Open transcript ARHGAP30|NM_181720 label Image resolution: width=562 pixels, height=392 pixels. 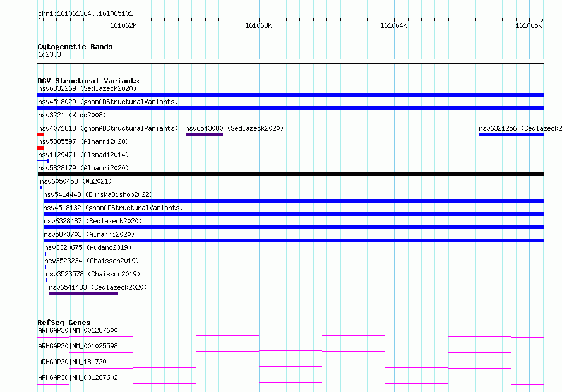point(72,362)
